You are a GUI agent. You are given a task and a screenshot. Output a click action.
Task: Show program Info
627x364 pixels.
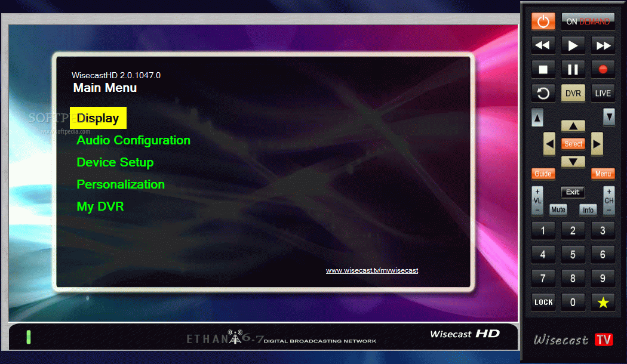pyautogui.click(x=588, y=210)
